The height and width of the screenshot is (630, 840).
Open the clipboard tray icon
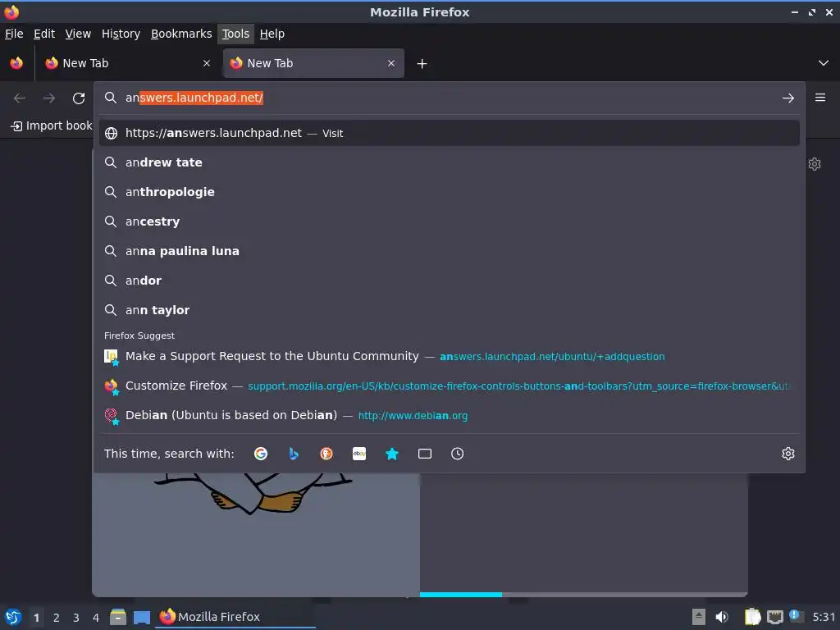tap(753, 617)
